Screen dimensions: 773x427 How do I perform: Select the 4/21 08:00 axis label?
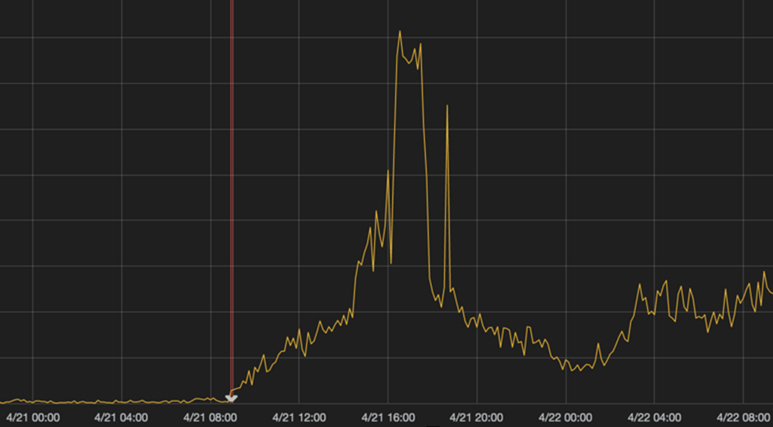pyautogui.click(x=210, y=418)
